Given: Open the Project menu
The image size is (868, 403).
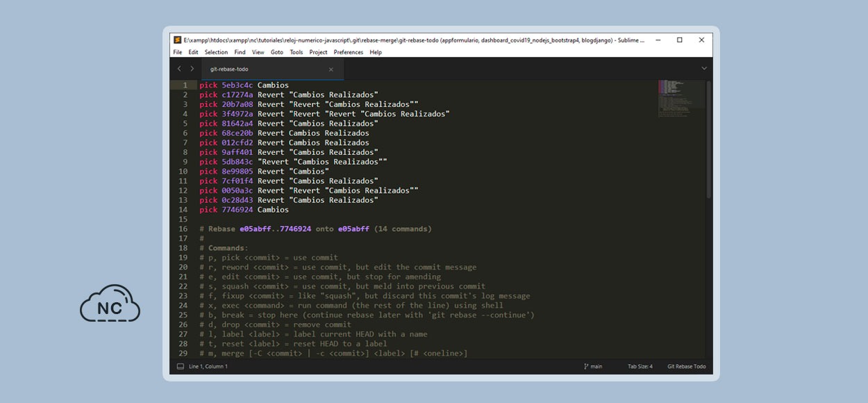Looking at the screenshot, I should point(318,52).
